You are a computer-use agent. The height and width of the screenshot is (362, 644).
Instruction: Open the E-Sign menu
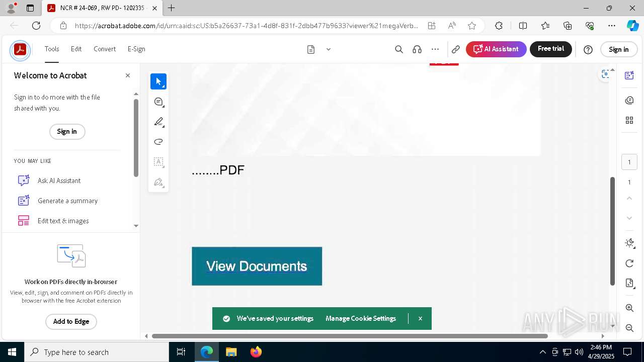point(136,49)
